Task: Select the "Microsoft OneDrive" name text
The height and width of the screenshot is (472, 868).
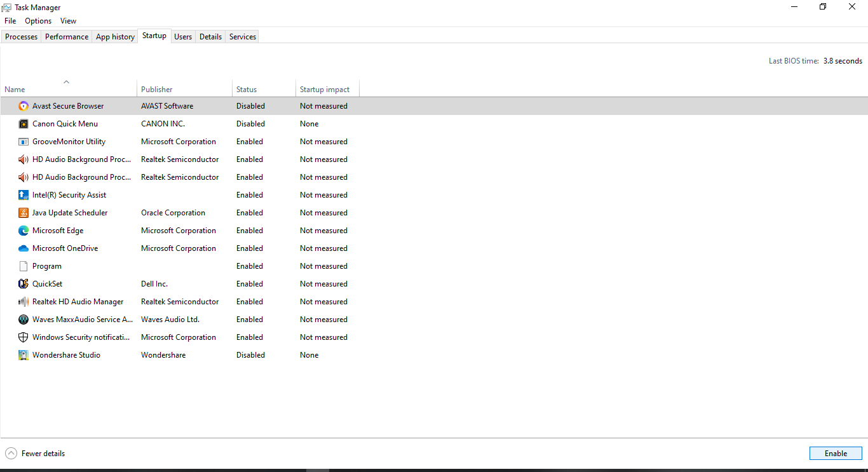Action: 65,248
